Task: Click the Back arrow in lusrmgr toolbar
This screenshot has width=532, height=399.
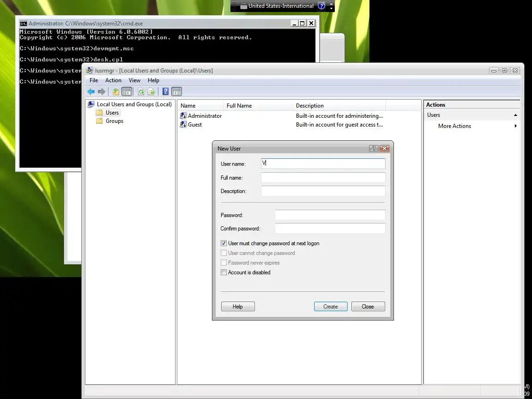Action: coord(91,91)
